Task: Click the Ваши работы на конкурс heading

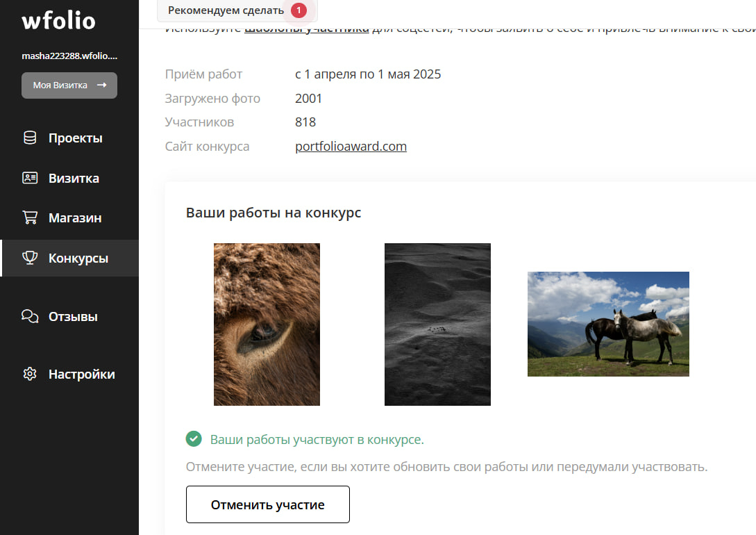Action: pyautogui.click(x=274, y=213)
